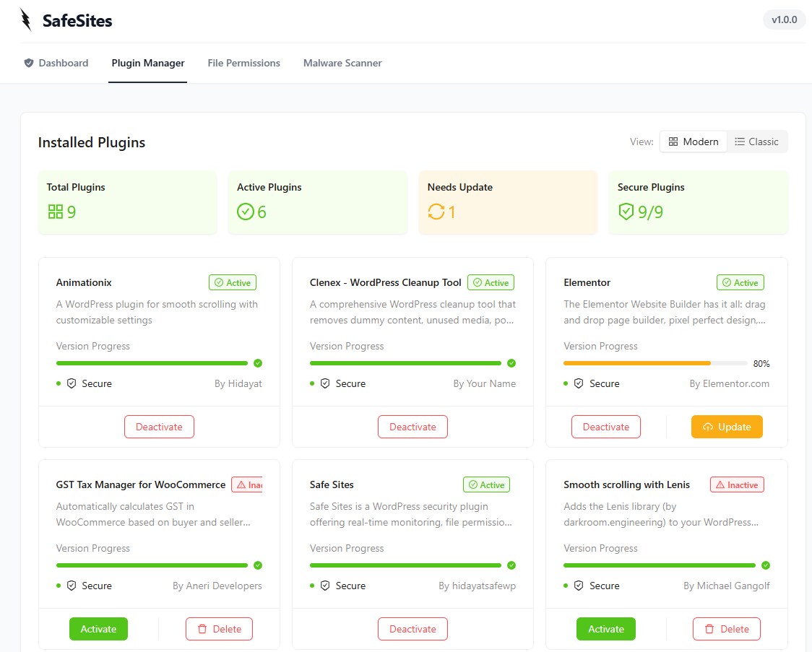
Task: Click the 'By Elementor.com' author text
Action: point(729,383)
